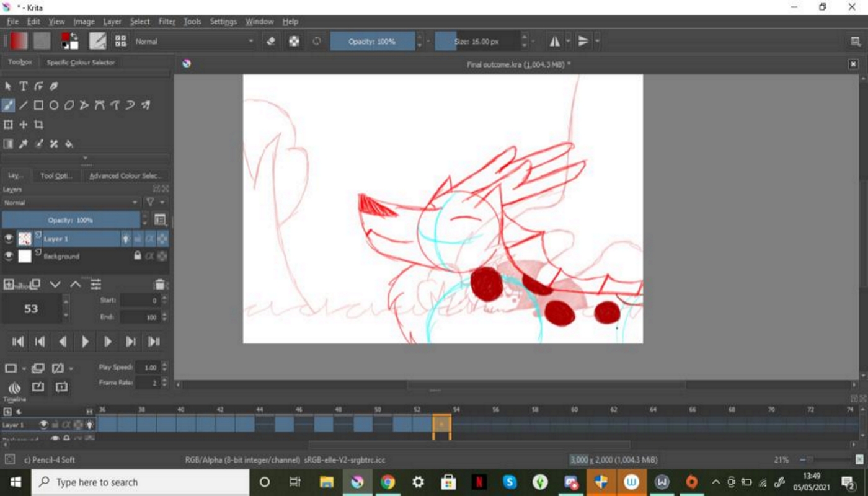868x496 pixels.
Task: Delete layer with trash icon
Action: tap(159, 285)
